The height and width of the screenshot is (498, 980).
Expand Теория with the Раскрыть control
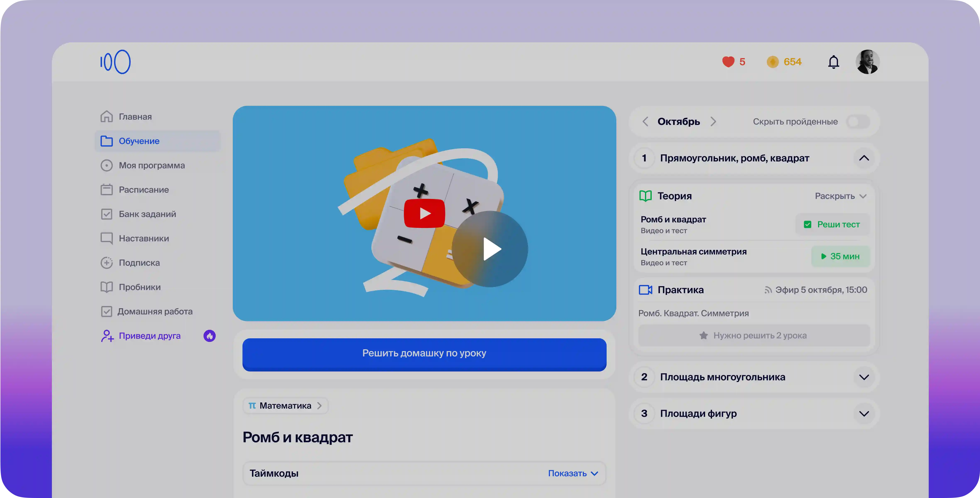(841, 196)
